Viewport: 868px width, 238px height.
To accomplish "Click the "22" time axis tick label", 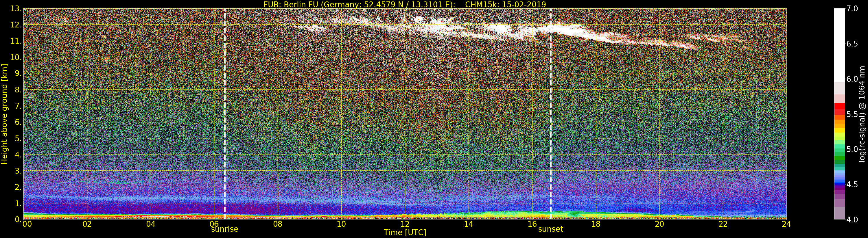I will coord(723,224).
